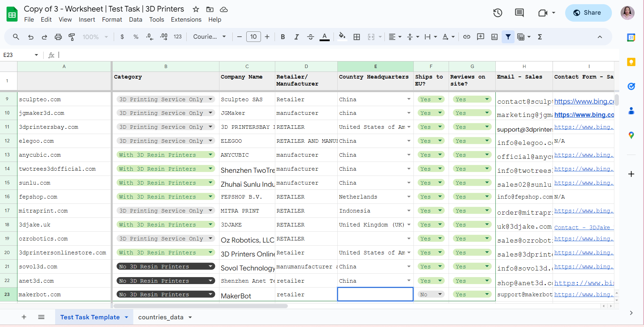Screen dimensions: 644x327
Task: Open the bing link in sculpteo.com row
Action: [584, 101]
